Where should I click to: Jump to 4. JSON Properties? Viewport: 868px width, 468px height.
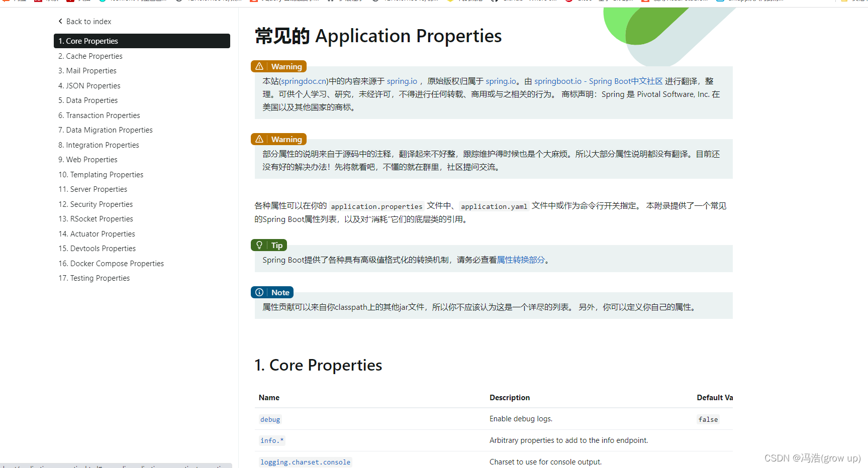(x=89, y=86)
